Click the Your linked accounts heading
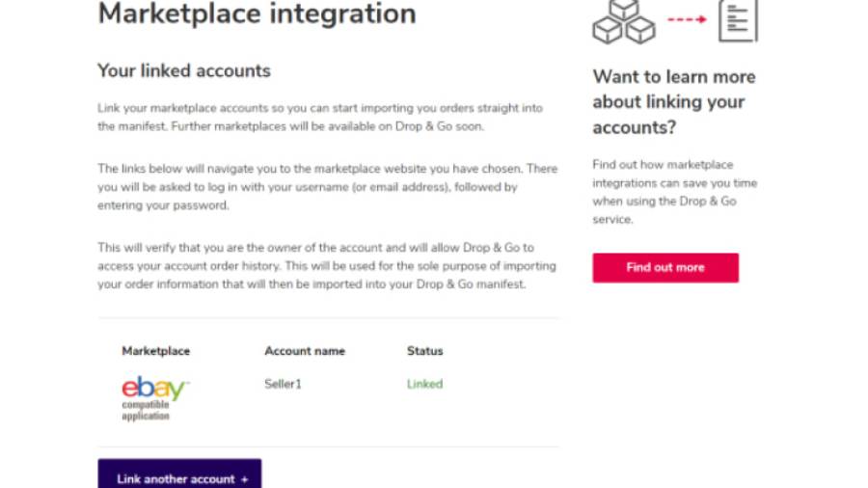The height and width of the screenshot is (488, 868). (x=184, y=70)
